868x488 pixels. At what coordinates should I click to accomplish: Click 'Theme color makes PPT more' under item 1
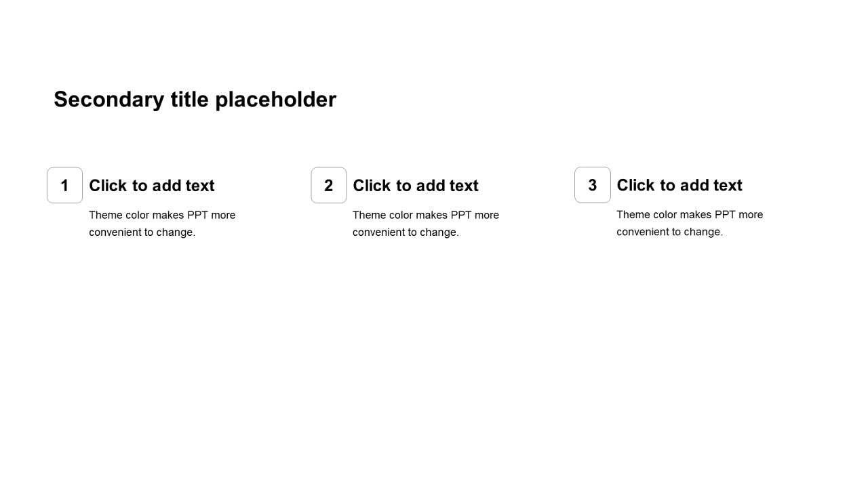[162, 216]
